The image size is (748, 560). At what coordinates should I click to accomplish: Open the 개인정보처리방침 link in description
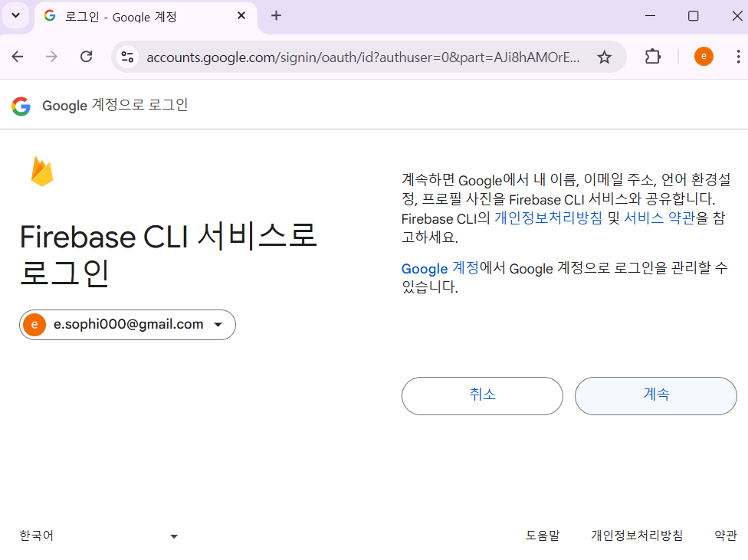point(548,218)
